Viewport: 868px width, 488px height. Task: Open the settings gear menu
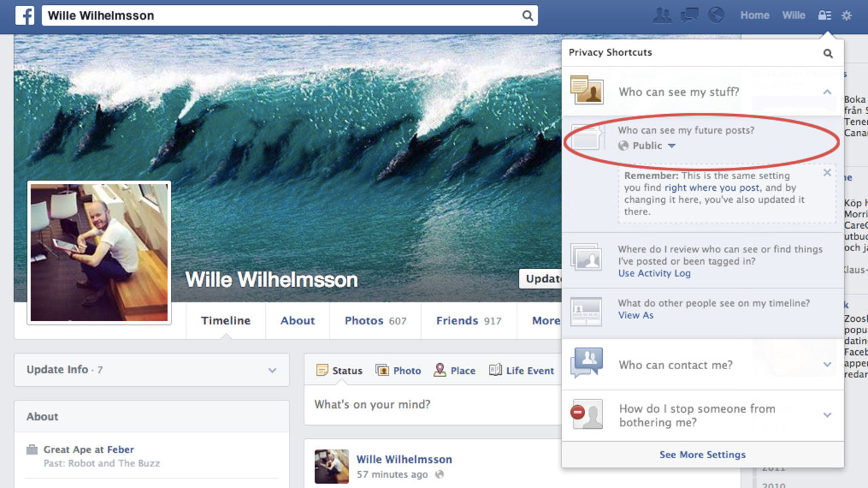[846, 15]
